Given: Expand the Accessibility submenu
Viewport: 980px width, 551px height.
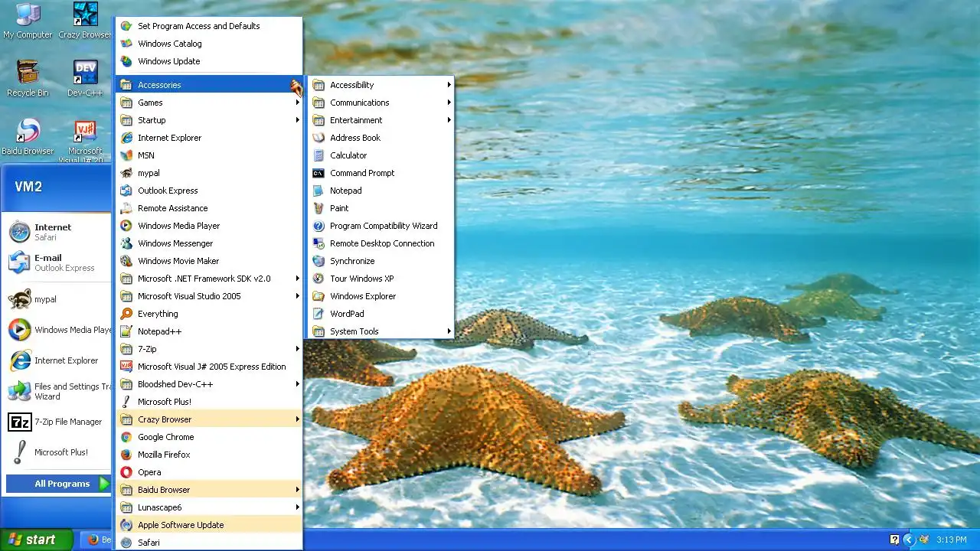Looking at the screenshot, I should 381,85.
